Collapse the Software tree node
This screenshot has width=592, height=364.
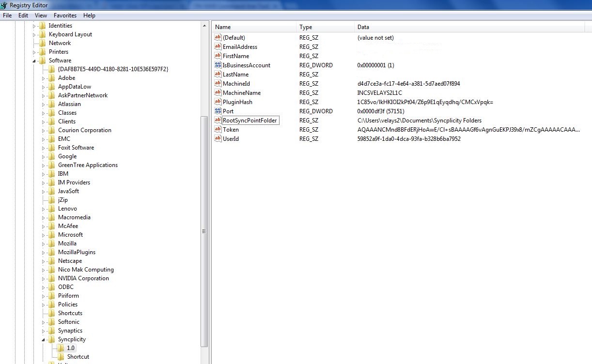coord(34,61)
